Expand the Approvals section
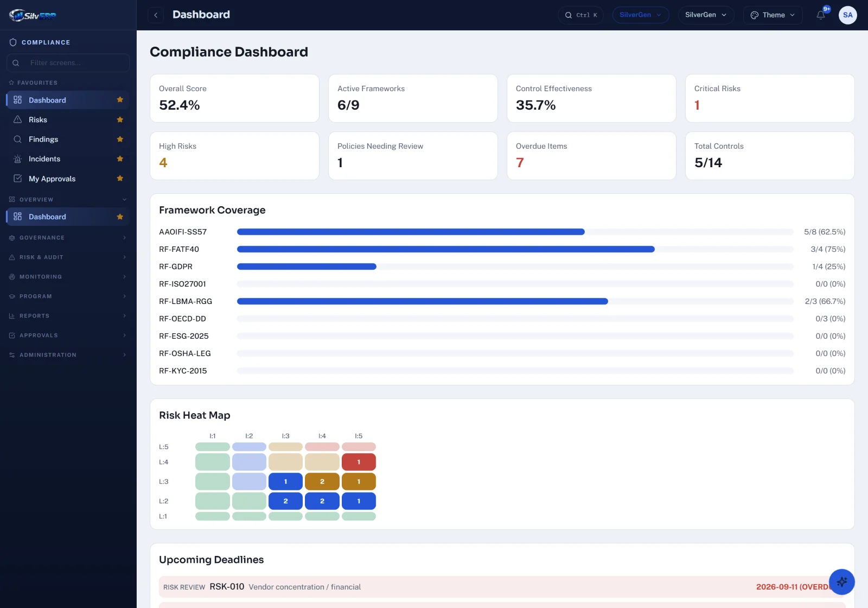This screenshot has height=608, width=868. tap(68, 335)
